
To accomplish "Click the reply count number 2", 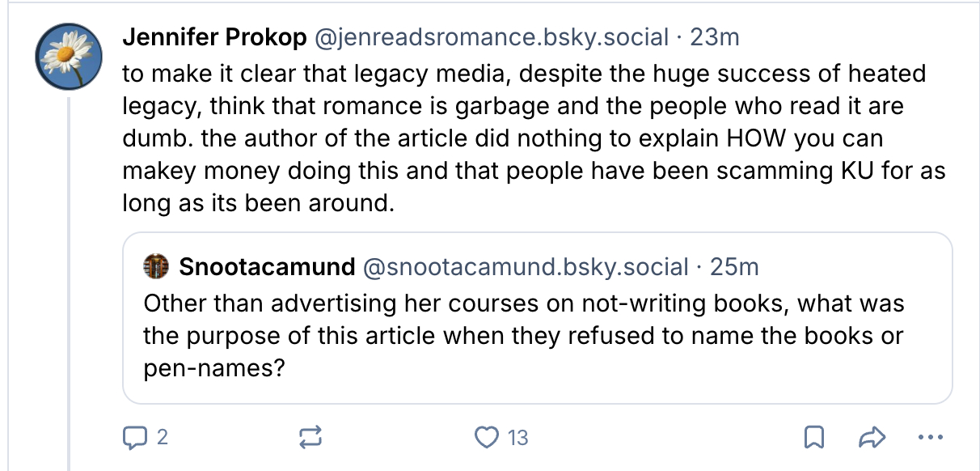I will 162,438.
